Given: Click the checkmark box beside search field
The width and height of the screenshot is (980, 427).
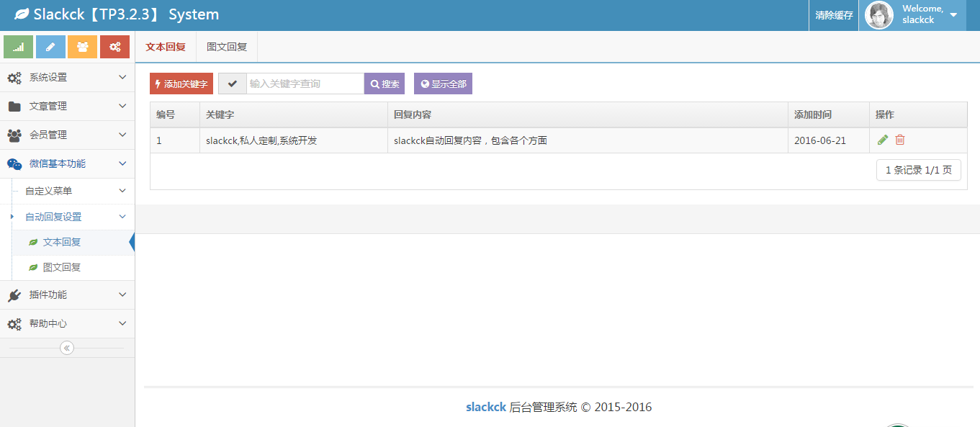Looking at the screenshot, I should (x=232, y=84).
